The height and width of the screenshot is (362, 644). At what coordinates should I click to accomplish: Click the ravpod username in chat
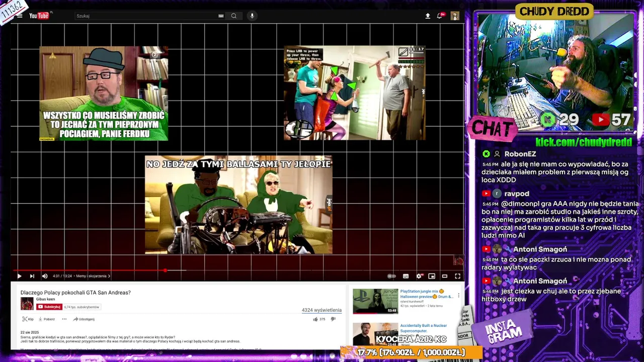[x=517, y=194]
